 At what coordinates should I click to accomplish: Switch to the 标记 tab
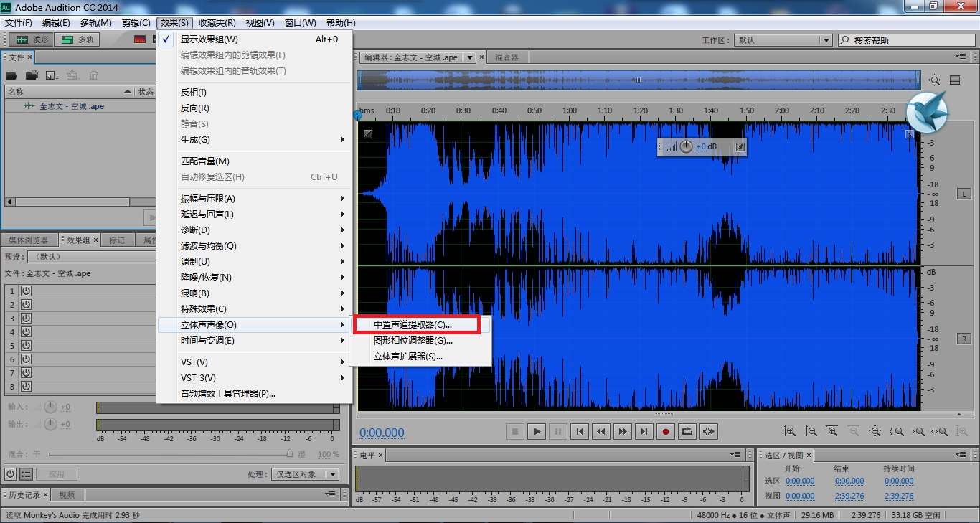click(x=117, y=240)
